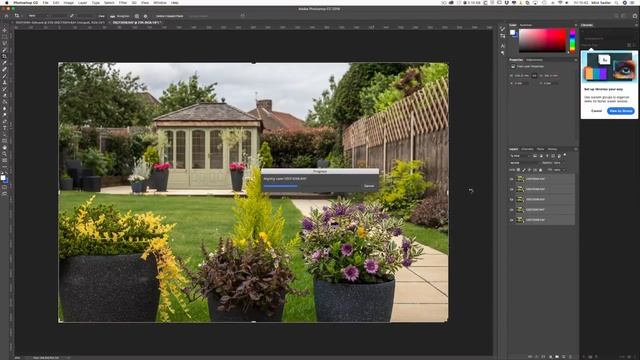
Task: Click the rainbow hue slider
Action: click(x=572, y=40)
